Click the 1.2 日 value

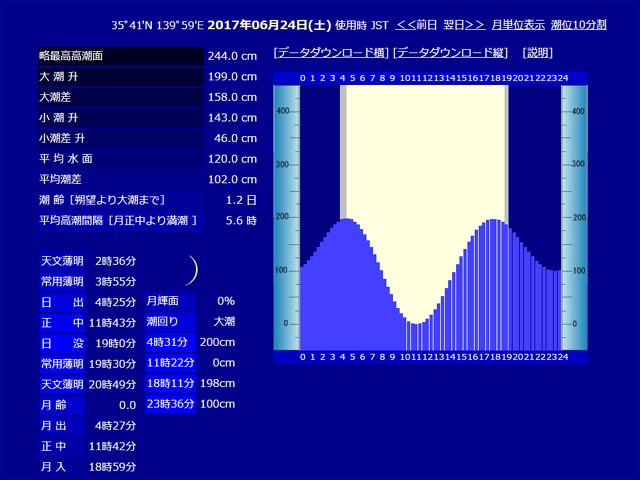[x=241, y=200]
